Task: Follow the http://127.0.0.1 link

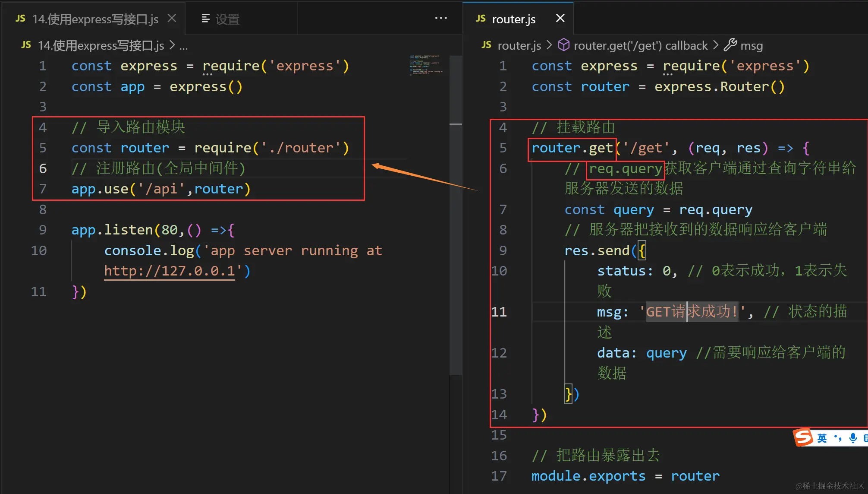Action: pos(170,271)
